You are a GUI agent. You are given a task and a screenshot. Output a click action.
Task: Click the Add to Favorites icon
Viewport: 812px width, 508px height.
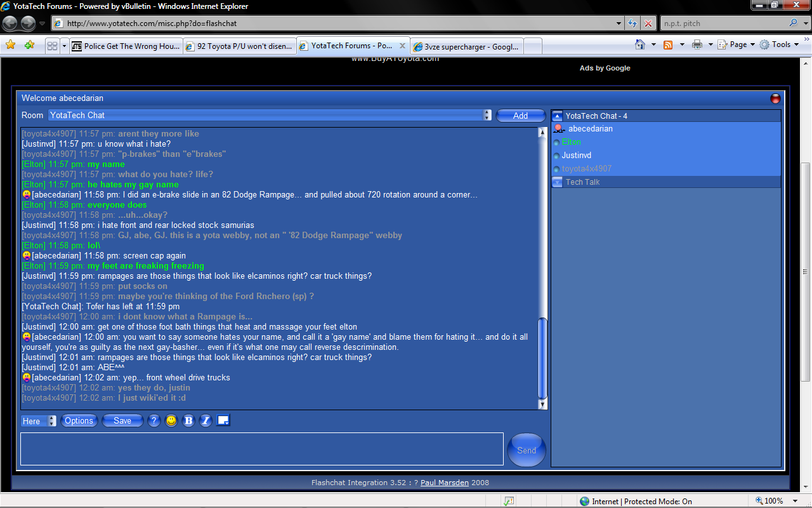pyautogui.click(x=29, y=45)
